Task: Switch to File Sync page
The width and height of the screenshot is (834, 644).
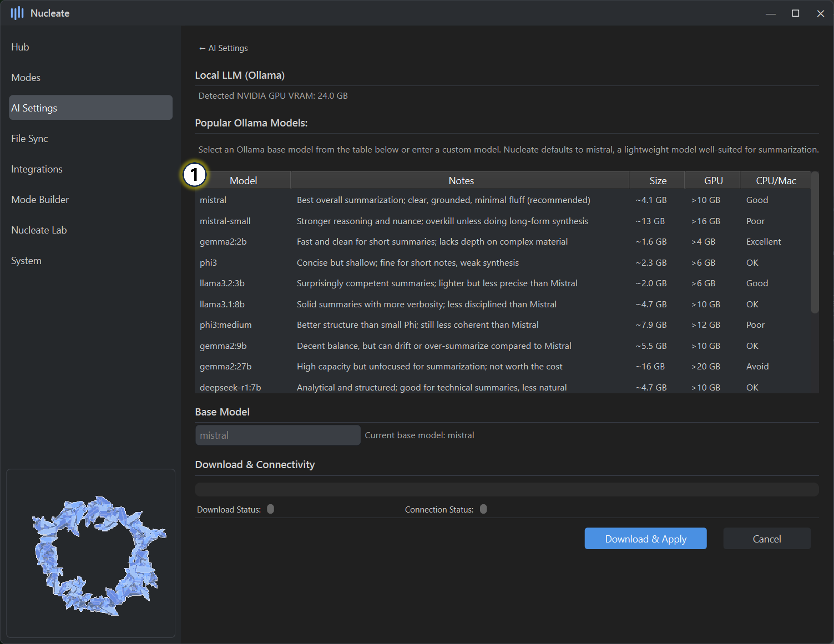Action: 29,139
